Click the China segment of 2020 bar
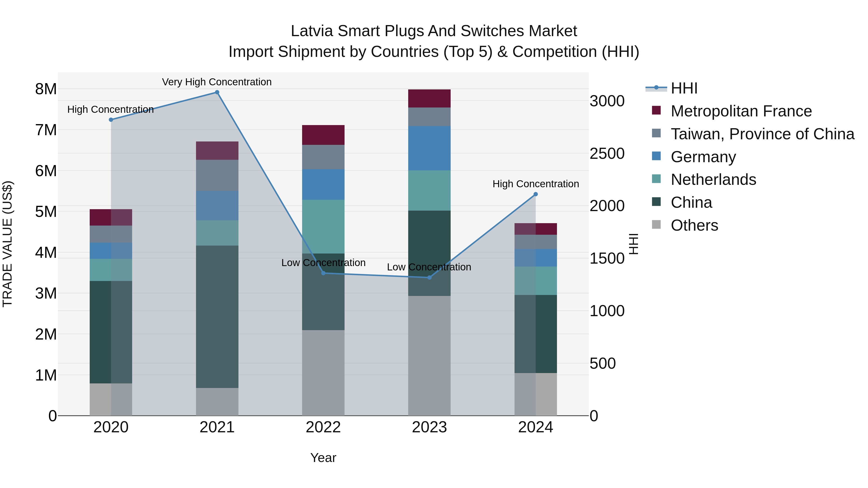This screenshot has width=868, height=488. [x=111, y=332]
